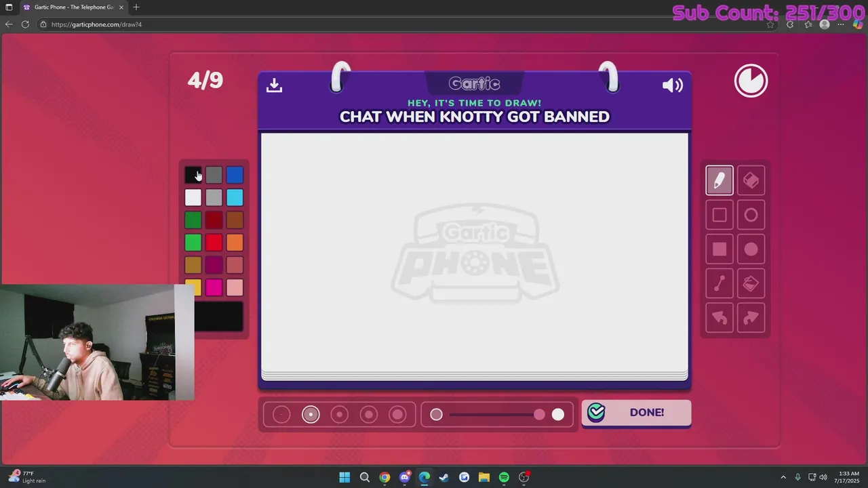Open the browser profile avatar
Screen dimensions: 868x488
pyautogui.click(x=825, y=24)
